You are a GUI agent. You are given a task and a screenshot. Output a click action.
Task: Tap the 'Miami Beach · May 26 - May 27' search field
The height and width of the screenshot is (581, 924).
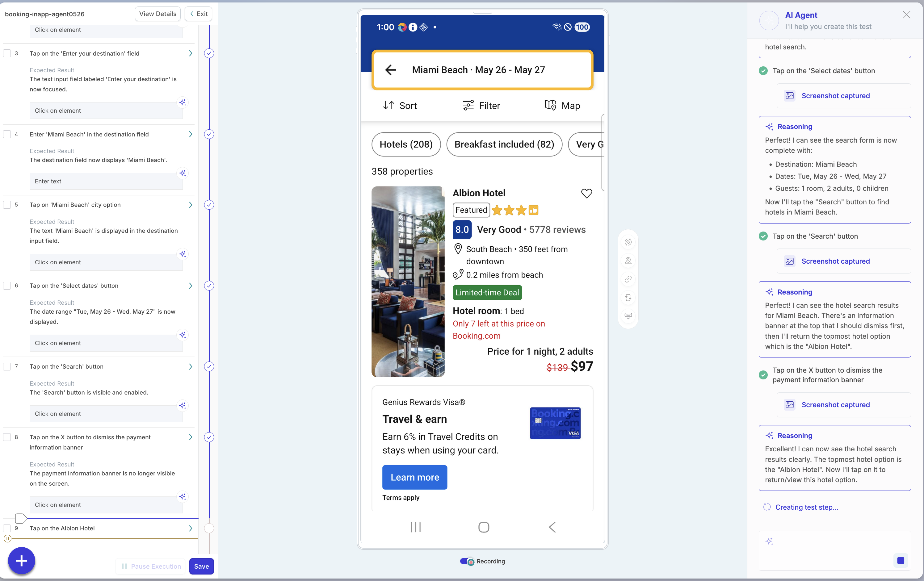482,70
